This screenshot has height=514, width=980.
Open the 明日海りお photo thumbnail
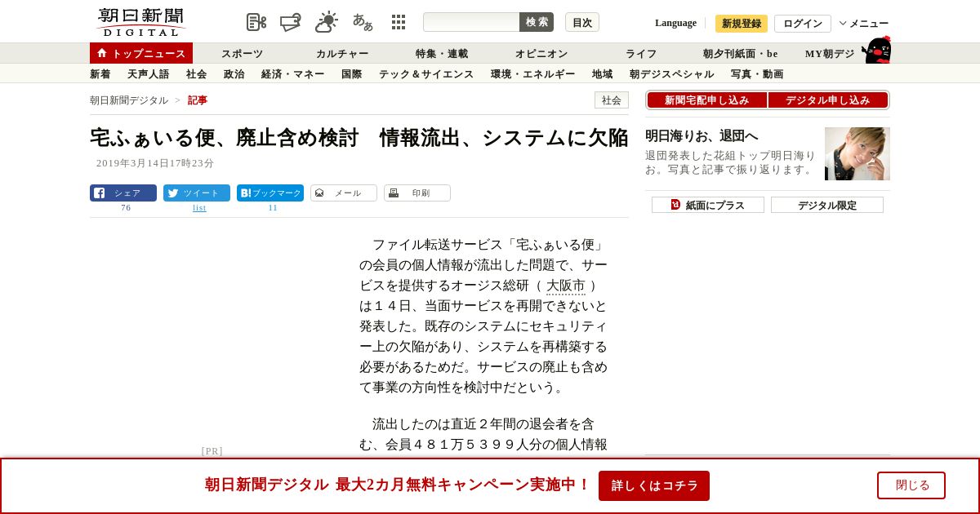point(857,153)
